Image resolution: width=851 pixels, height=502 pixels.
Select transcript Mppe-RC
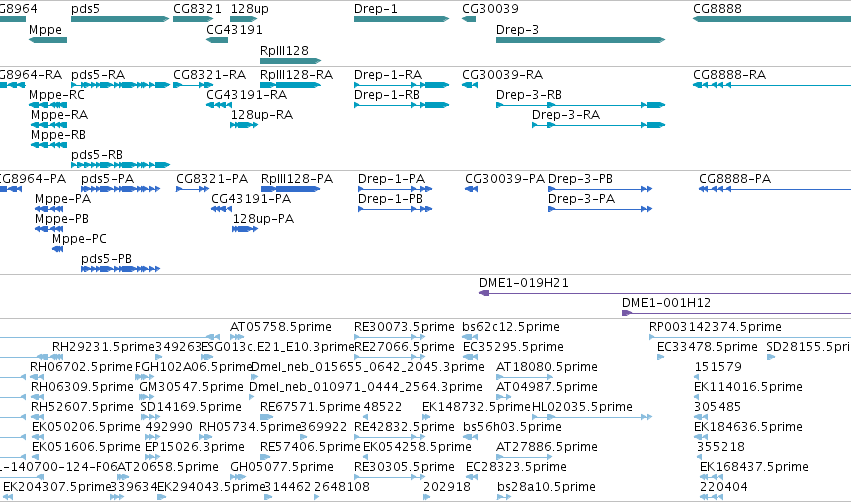[x=48, y=105]
